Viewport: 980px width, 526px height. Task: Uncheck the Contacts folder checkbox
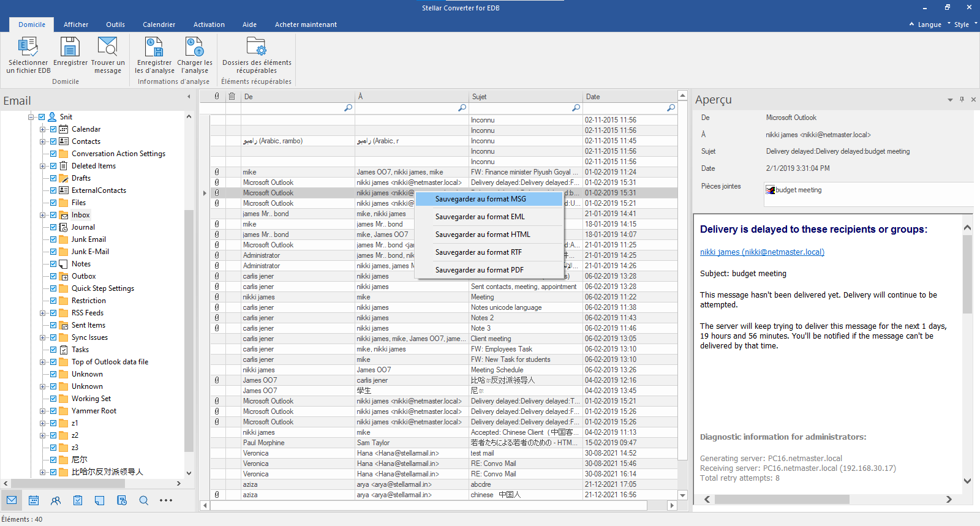[x=53, y=141]
